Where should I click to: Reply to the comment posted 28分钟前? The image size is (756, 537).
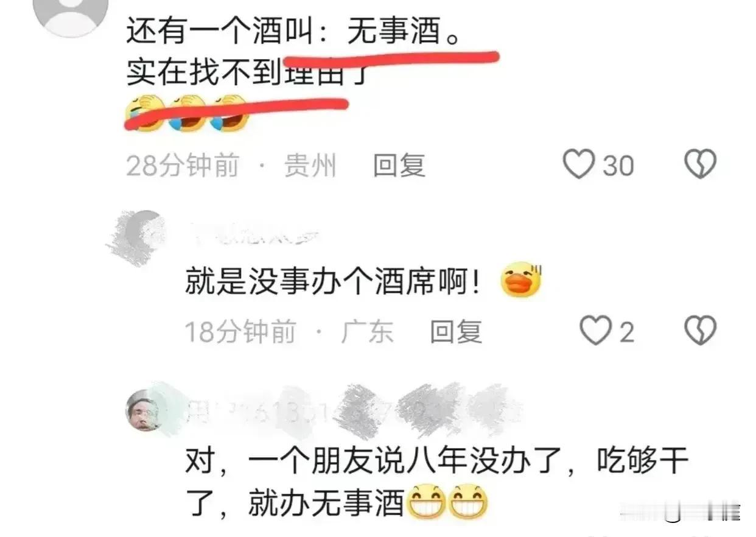(399, 165)
